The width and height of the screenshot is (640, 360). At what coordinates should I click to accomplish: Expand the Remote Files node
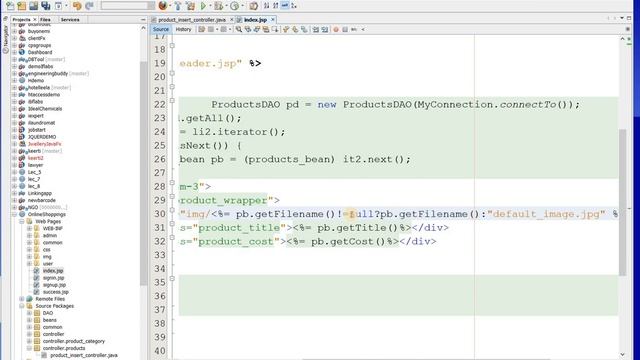22,299
